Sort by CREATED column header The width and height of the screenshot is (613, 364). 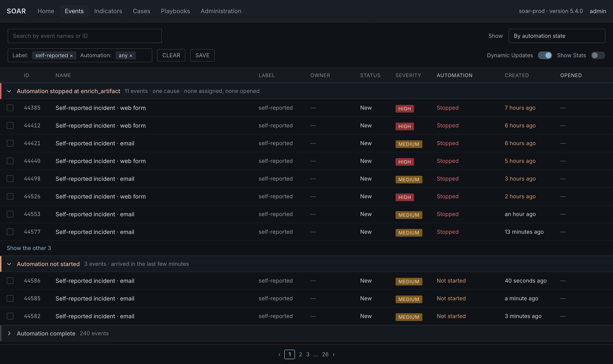point(517,75)
